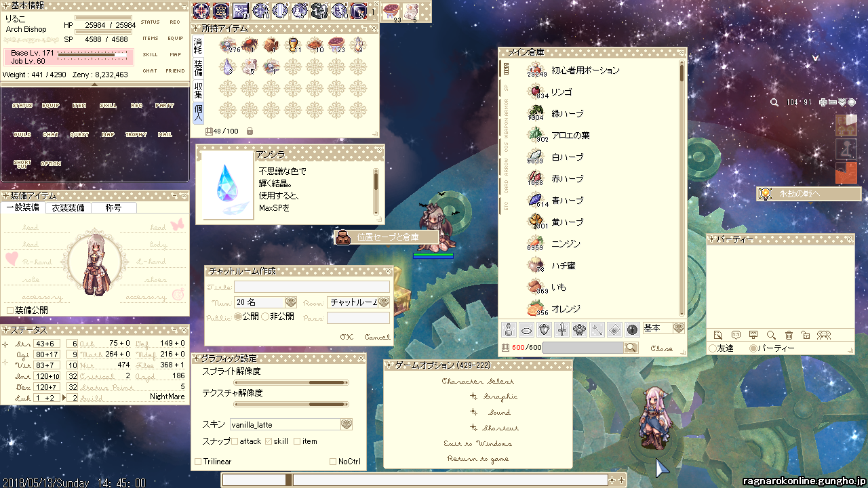Click the backpack icon beside 位置セーブと倉庫
This screenshot has height=488, width=868.
pyautogui.click(x=342, y=237)
